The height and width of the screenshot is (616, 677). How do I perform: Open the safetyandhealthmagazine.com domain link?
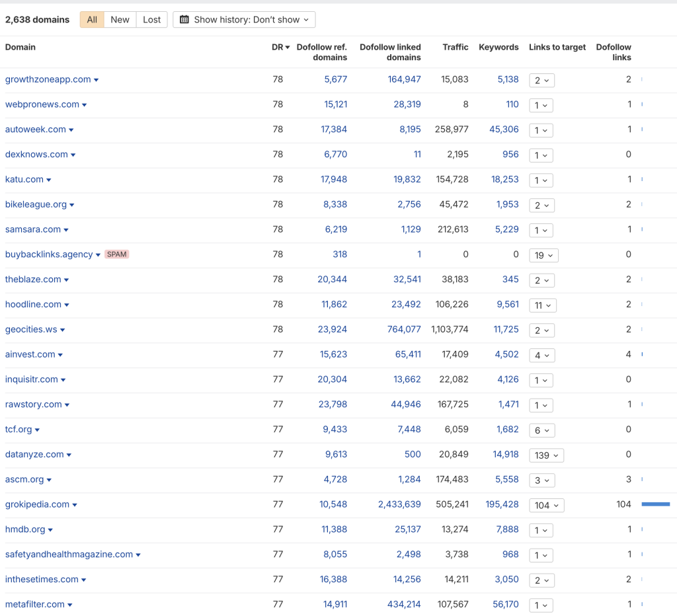69,555
